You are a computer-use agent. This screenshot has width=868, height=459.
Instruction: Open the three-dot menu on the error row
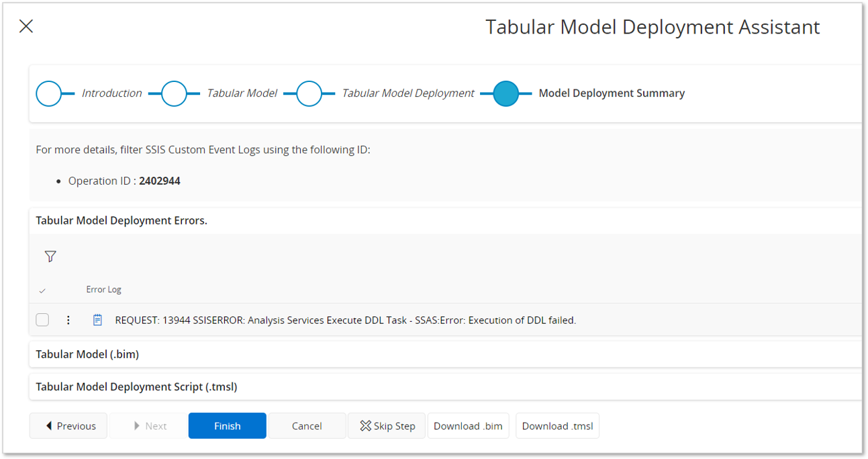tap(68, 320)
